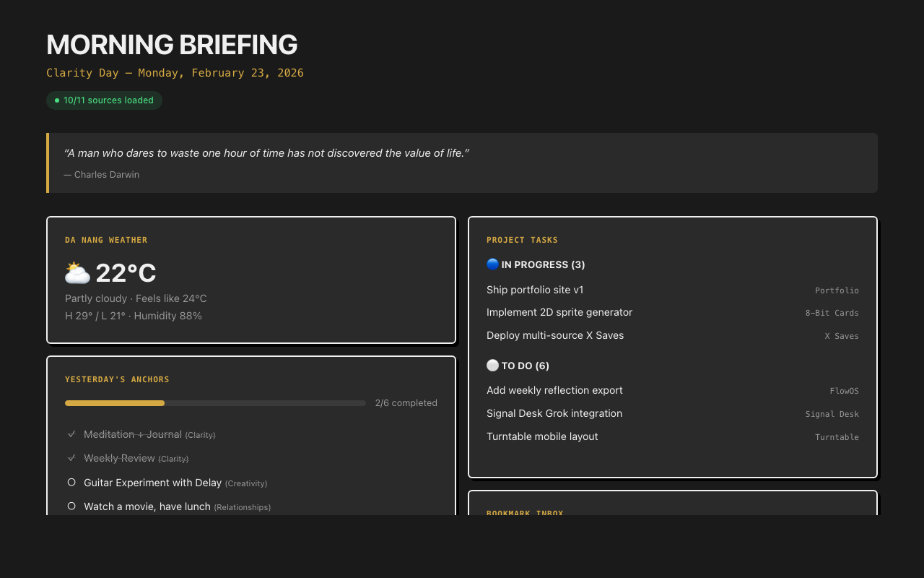This screenshot has height=578, width=924.
Task: Click the blue In Progress status icon
Action: point(492,264)
